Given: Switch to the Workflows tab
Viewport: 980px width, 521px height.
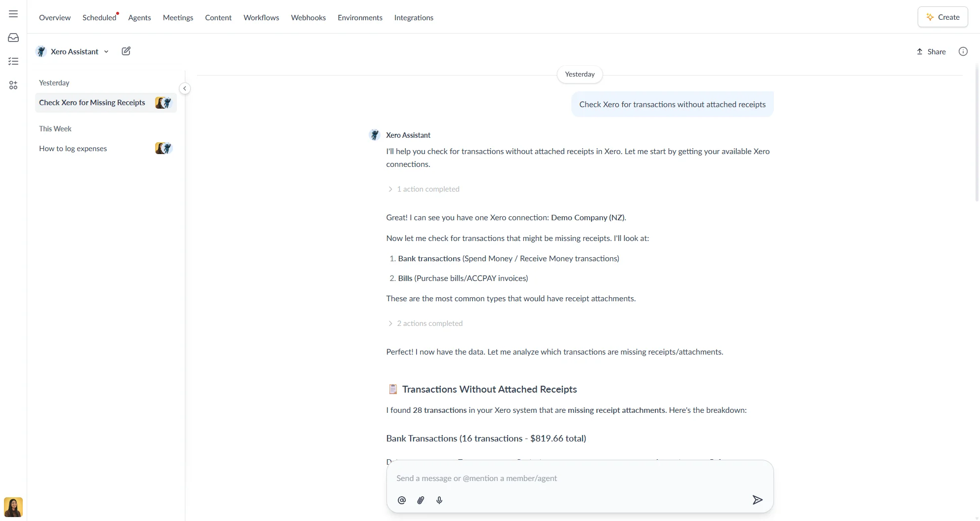Looking at the screenshot, I should coord(261,17).
